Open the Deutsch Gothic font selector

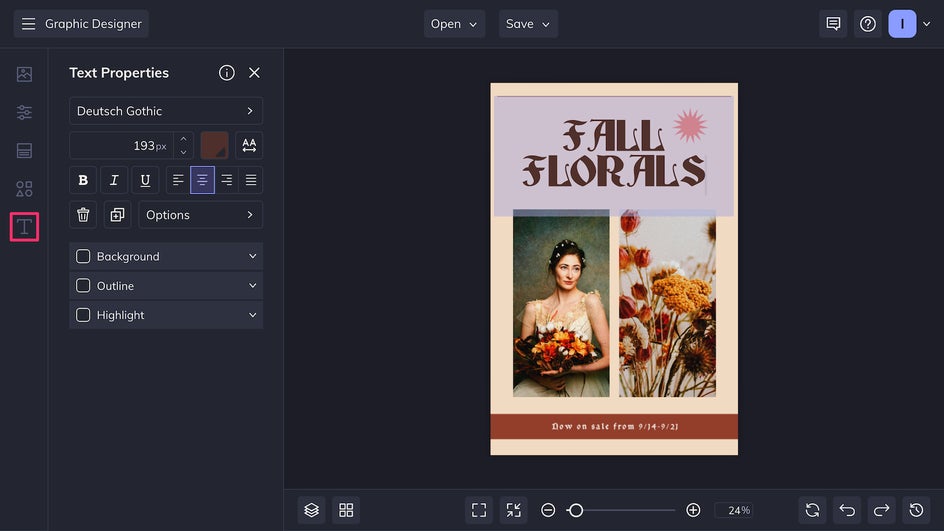(x=166, y=111)
